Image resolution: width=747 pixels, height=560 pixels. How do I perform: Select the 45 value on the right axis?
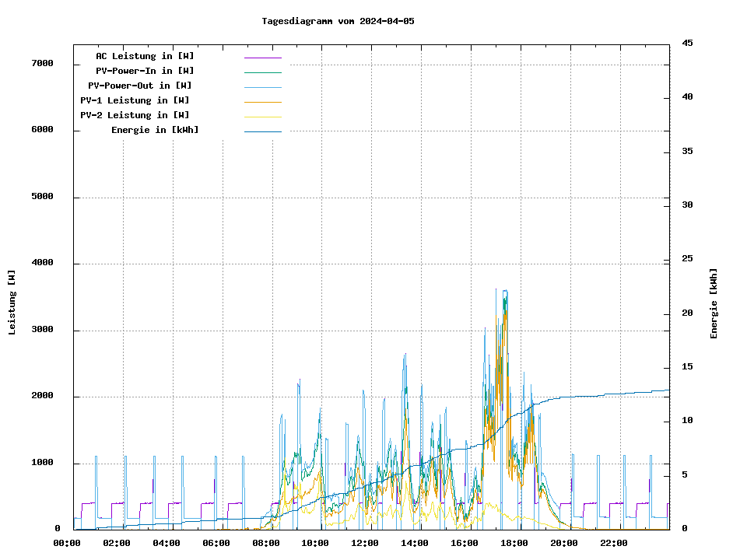pos(687,43)
